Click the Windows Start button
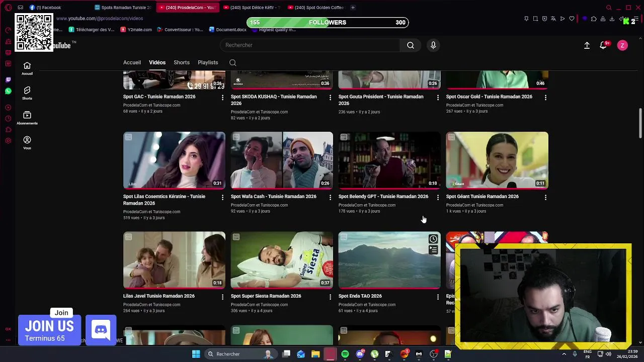This screenshot has height=362, width=644. [x=196, y=354]
